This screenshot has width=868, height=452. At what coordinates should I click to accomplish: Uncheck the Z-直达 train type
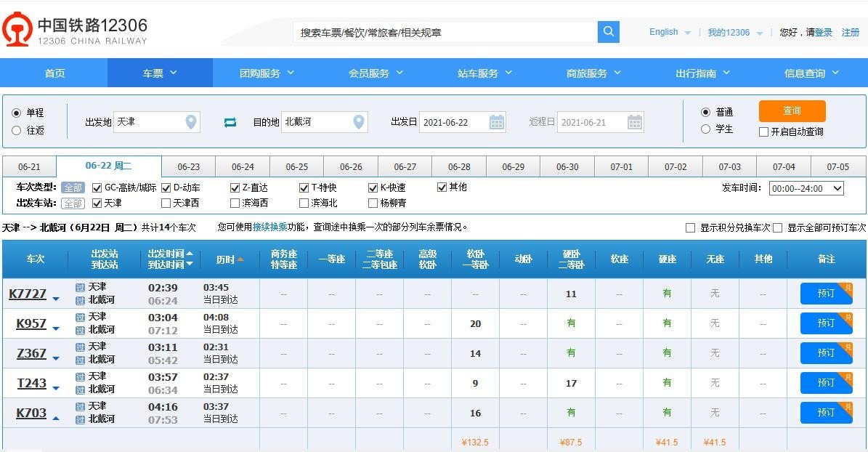235,187
